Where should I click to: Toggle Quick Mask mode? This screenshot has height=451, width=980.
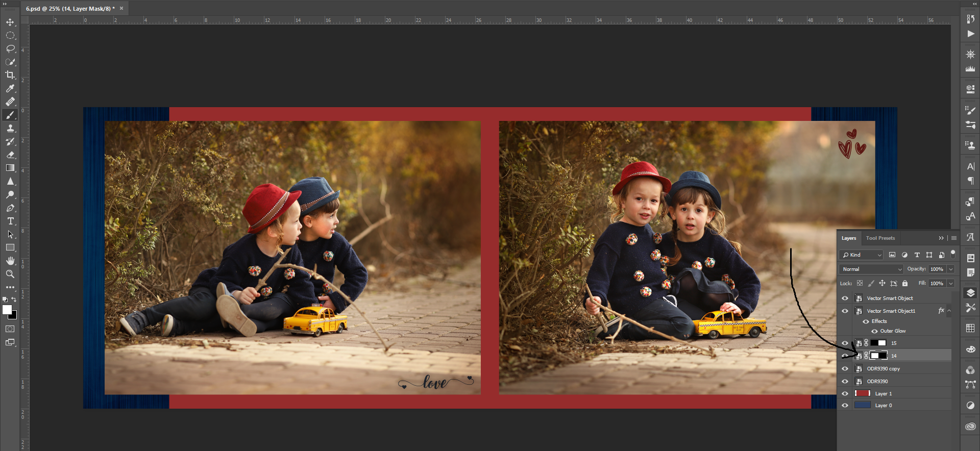coord(10,329)
